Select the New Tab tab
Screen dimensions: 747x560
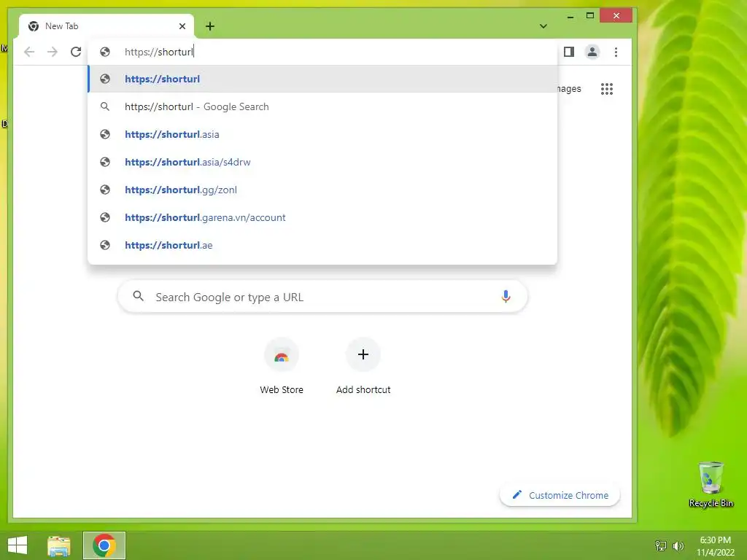[107, 26]
